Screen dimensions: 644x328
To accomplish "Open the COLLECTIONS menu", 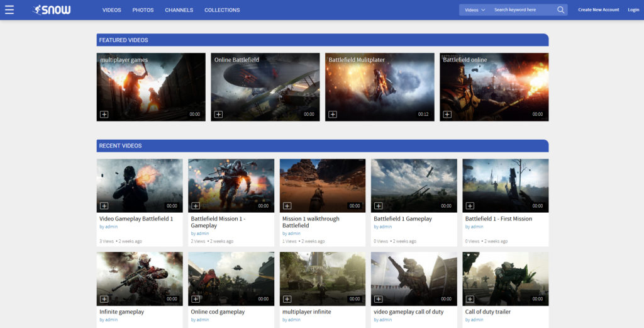I will [x=222, y=10].
